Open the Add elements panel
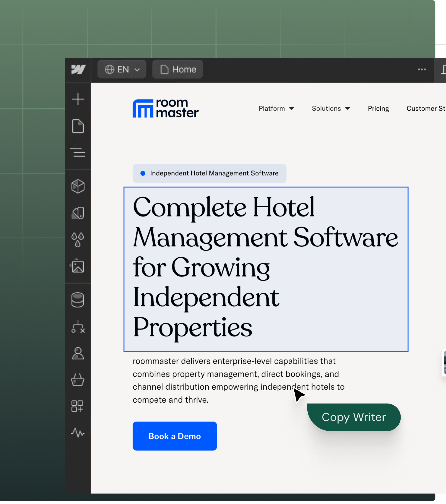This screenshot has width=446, height=504. click(x=78, y=99)
